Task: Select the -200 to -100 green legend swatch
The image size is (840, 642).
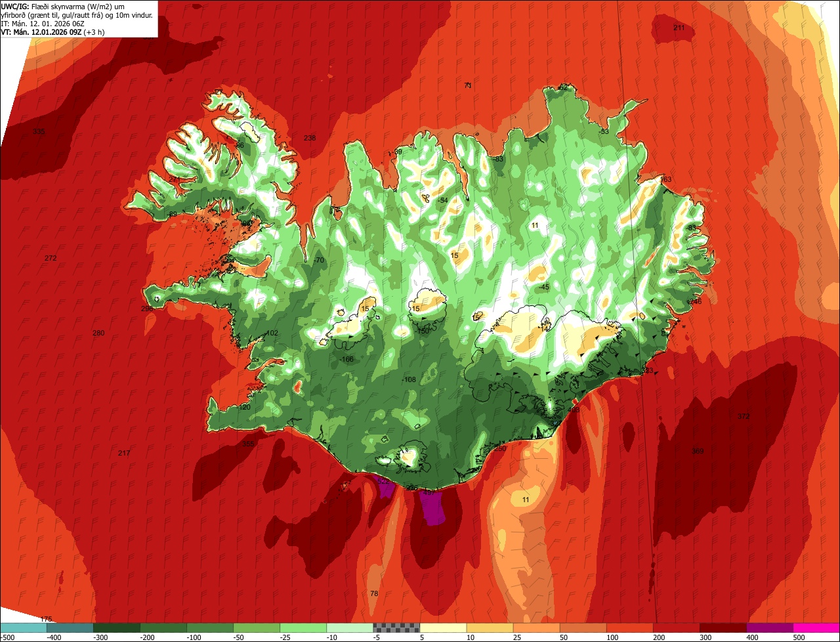Action: coord(163,628)
